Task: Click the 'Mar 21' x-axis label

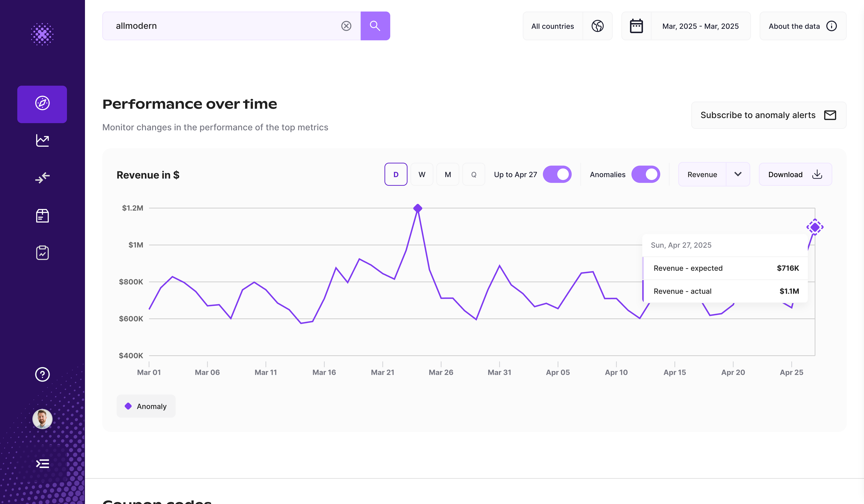Action: pyautogui.click(x=383, y=372)
